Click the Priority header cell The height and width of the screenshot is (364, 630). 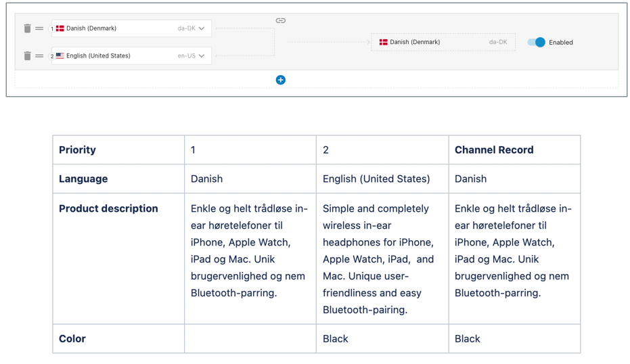[x=118, y=150]
